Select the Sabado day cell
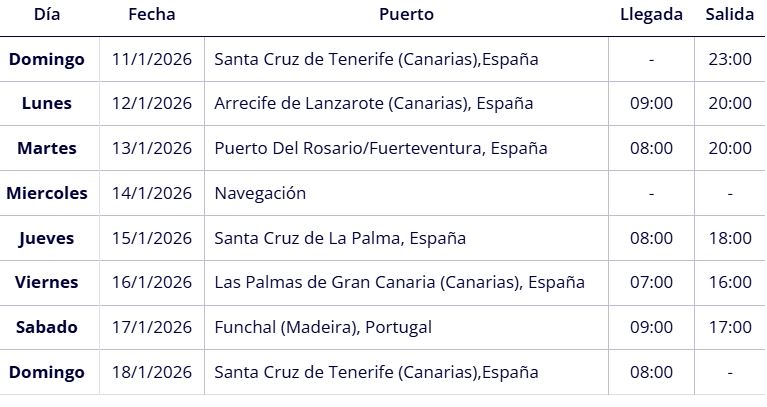 pos(47,328)
